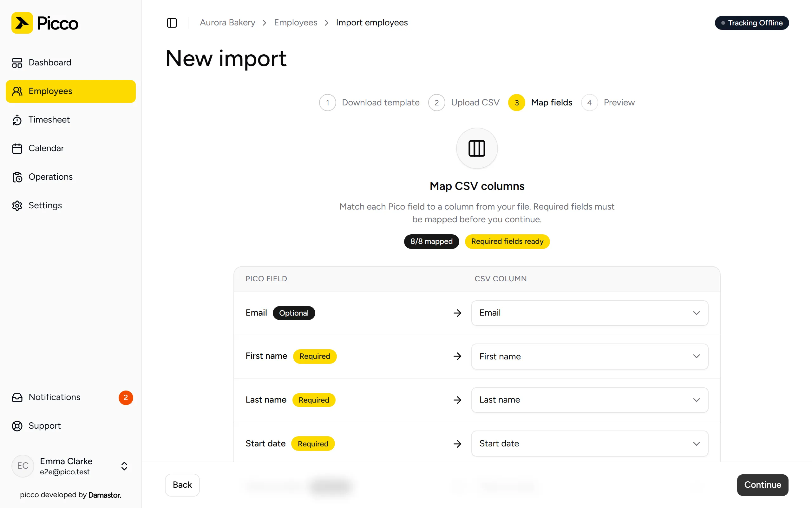Open the Damastor developer link

tap(105, 495)
